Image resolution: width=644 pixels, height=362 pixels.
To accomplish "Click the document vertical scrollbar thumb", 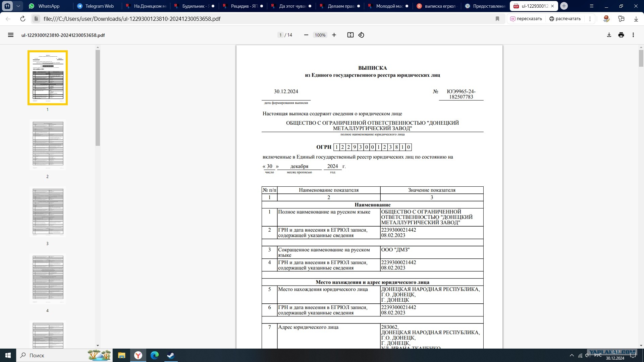I will tap(641, 58).
